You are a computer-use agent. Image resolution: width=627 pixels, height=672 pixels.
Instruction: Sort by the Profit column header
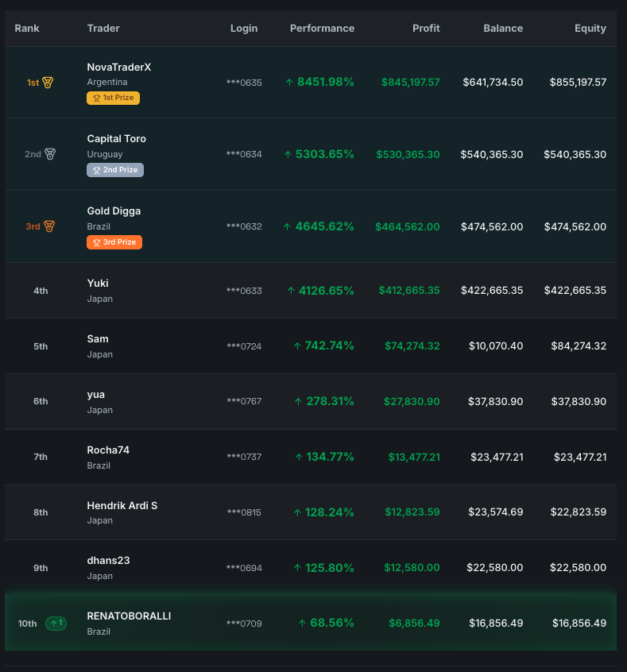(426, 29)
